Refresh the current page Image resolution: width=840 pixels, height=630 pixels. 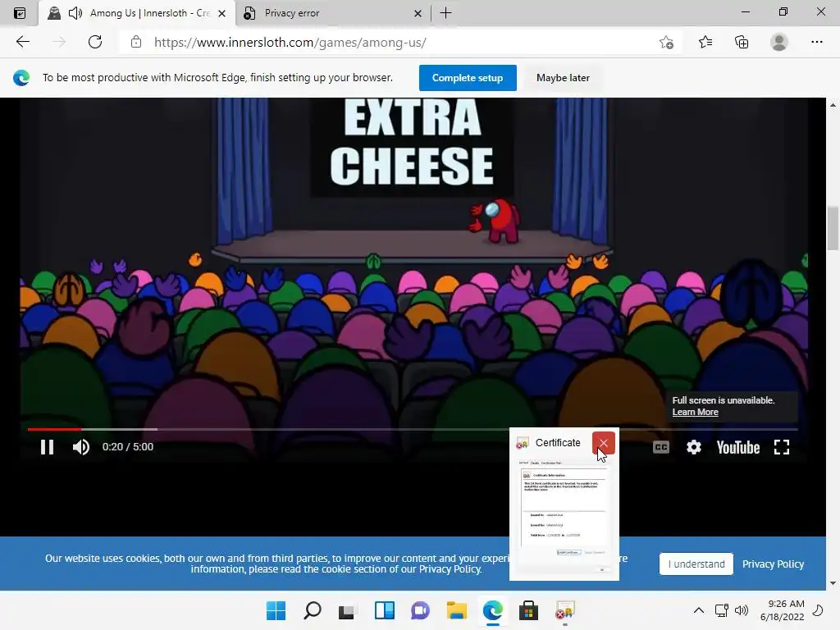pyautogui.click(x=95, y=43)
